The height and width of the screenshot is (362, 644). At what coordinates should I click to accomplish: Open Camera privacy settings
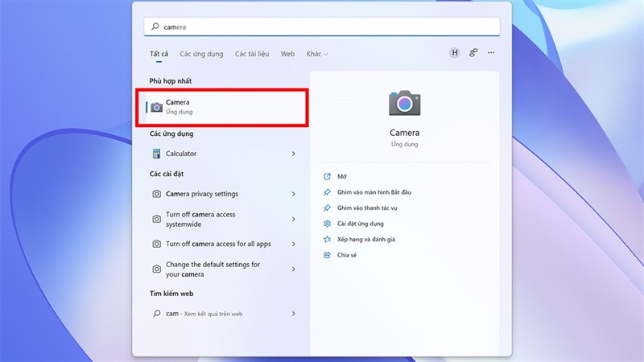202,194
